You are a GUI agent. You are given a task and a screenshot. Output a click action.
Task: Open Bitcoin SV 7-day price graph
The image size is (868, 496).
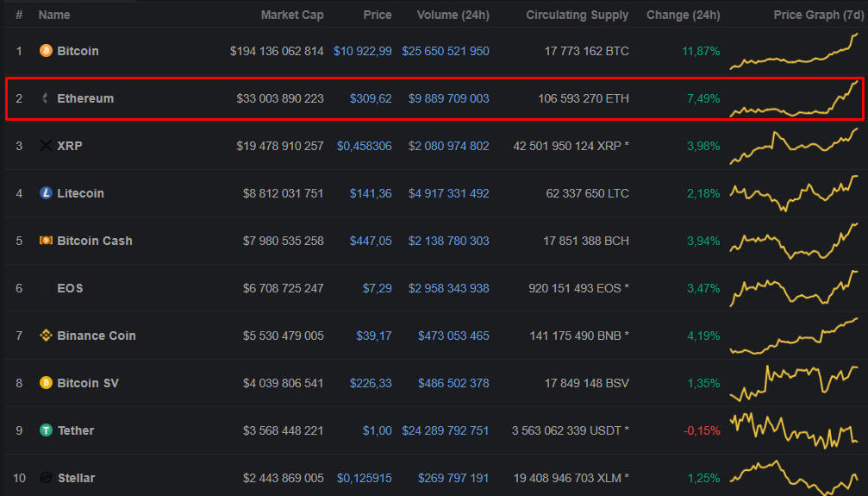click(795, 383)
